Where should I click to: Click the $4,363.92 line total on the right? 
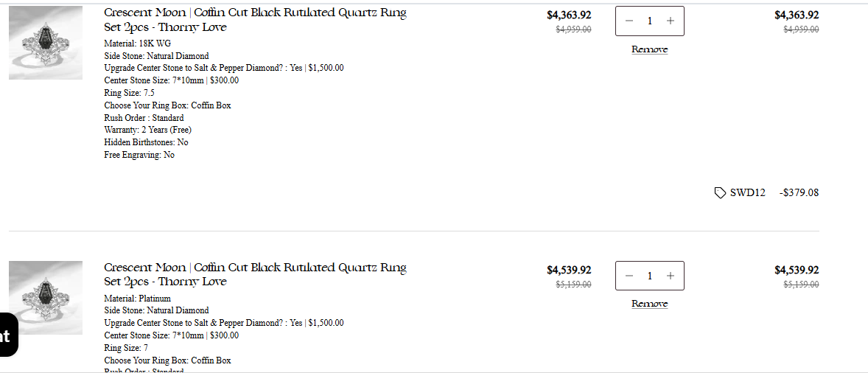pos(796,15)
